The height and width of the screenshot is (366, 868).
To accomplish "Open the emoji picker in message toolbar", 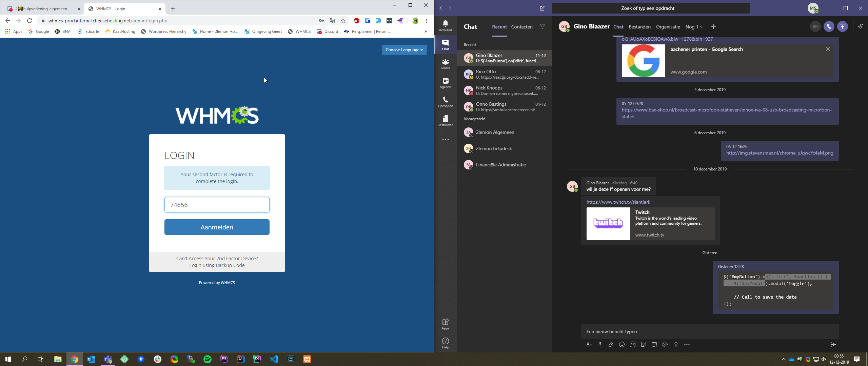I will pos(622,344).
